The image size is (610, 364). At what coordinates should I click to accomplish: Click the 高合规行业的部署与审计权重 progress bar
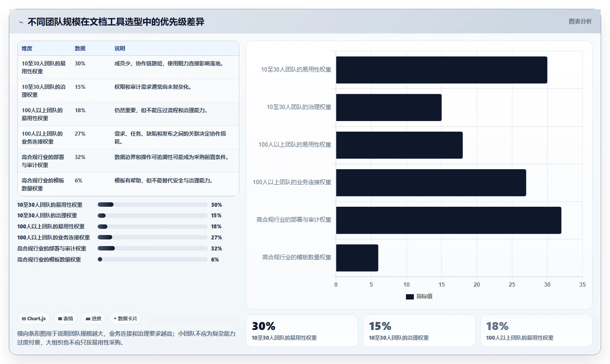tap(152, 248)
